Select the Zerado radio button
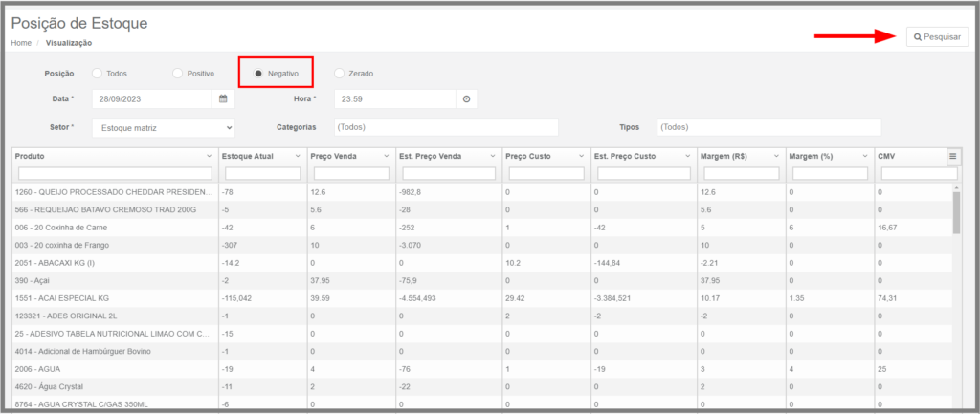This screenshot has width=980, height=414. click(x=339, y=73)
